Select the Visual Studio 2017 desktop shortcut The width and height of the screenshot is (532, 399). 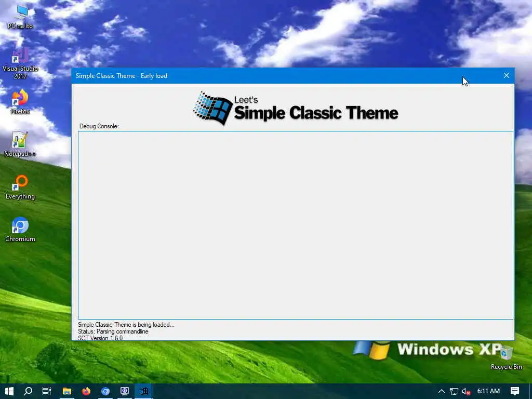(20, 63)
